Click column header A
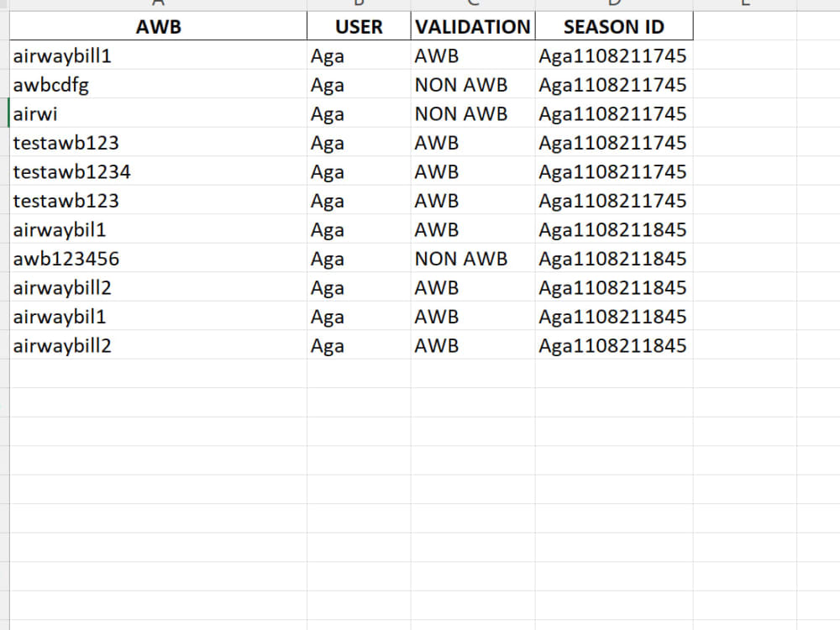840x630 pixels. point(157,4)
